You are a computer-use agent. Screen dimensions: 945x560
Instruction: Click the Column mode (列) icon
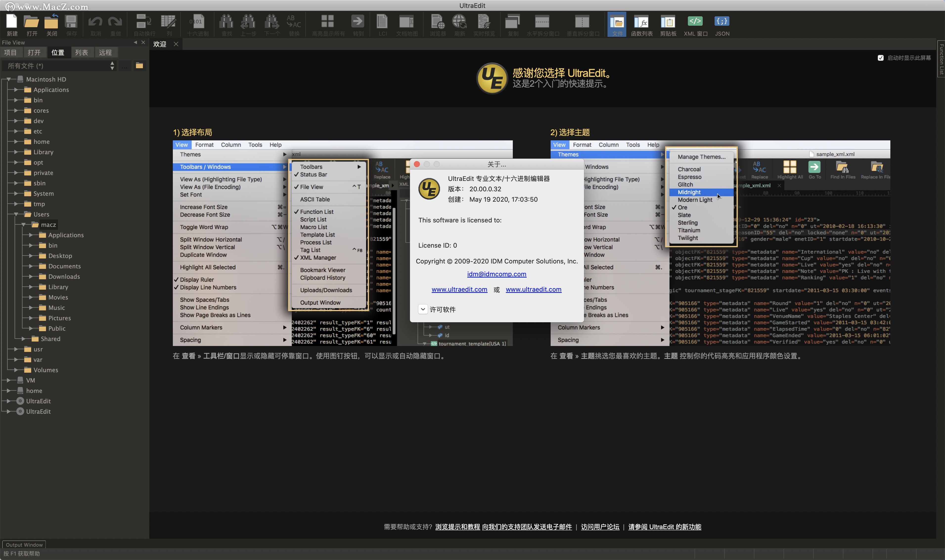tap(168, 22)
